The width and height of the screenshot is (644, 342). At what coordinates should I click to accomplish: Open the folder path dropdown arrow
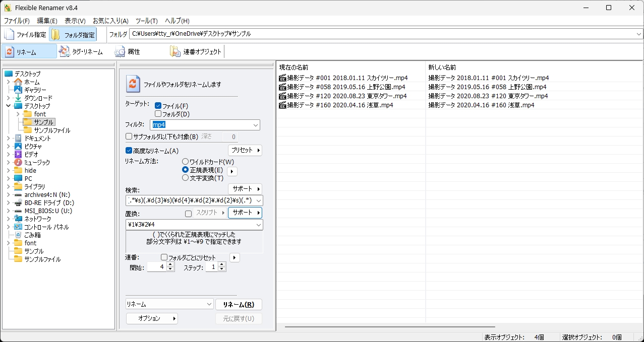(639, 34)
